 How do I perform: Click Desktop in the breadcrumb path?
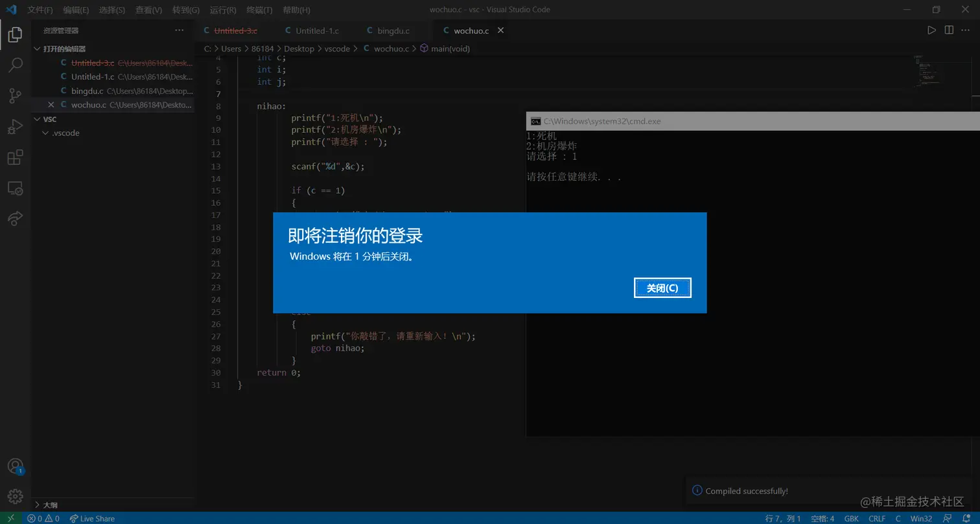299,49
